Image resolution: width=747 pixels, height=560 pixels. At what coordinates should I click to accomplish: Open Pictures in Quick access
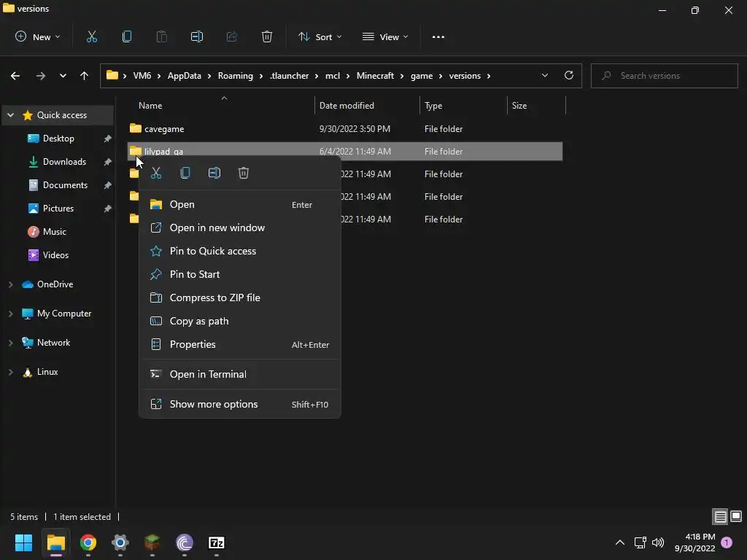click(58, 209)
